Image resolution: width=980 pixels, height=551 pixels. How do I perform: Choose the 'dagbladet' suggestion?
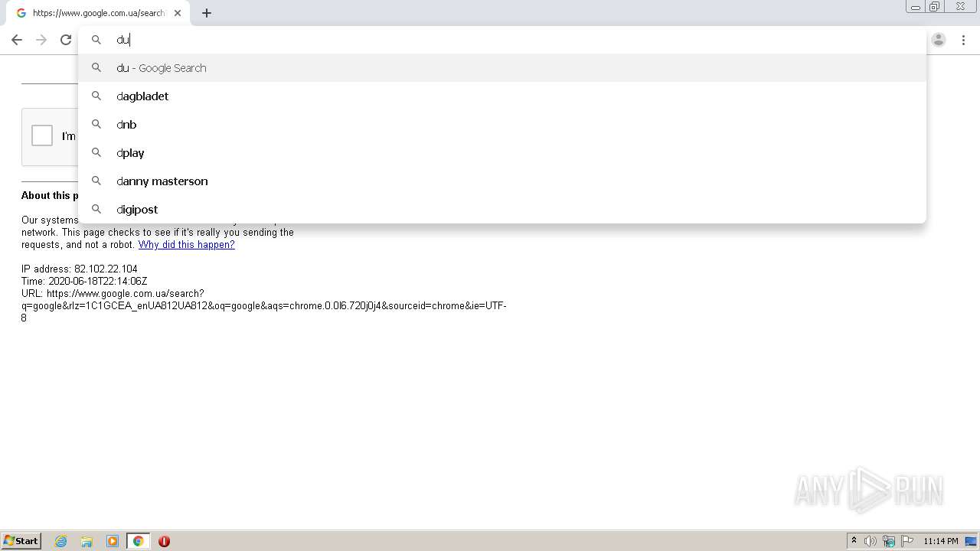pyautogui.click(x=502, y=96)
